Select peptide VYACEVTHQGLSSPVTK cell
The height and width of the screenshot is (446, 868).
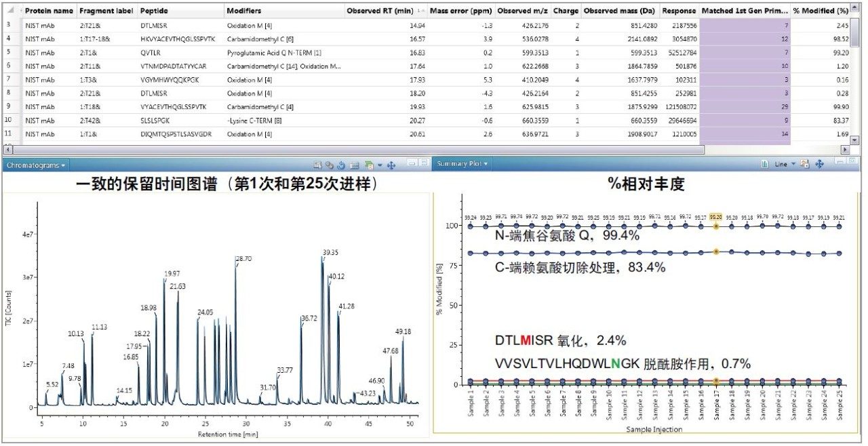click(x=180, y=106)
